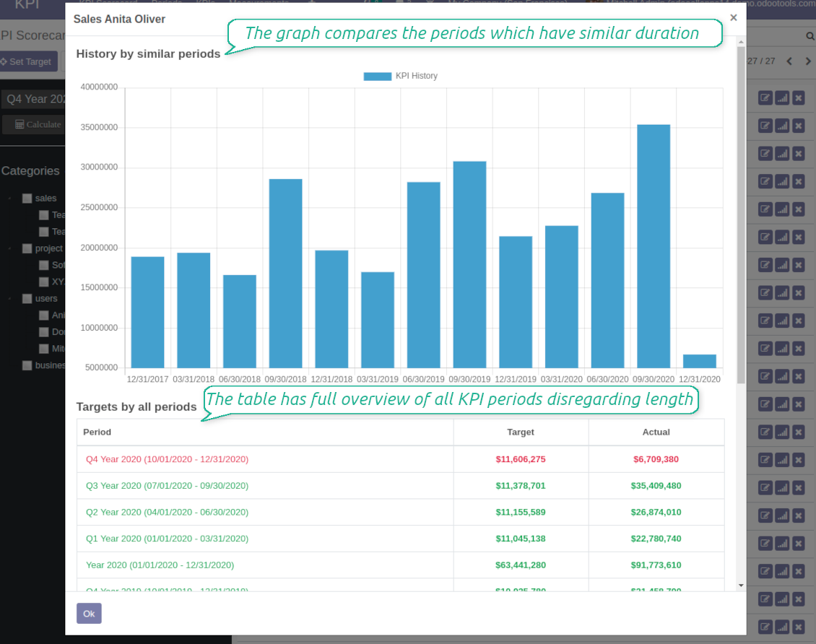Collapse the sales category tree node
The image size is (816, 644).
10,199
